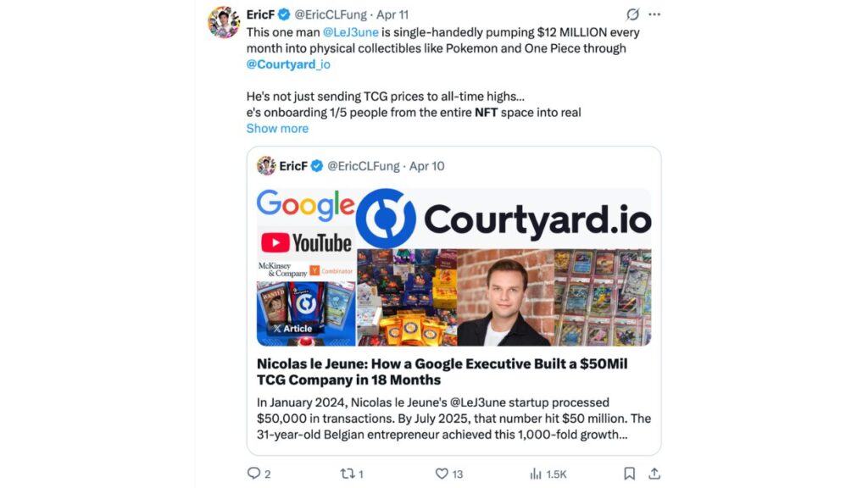
Task: Bookmark this tweet
Action: pyautogui.click(x=630, y=474)
